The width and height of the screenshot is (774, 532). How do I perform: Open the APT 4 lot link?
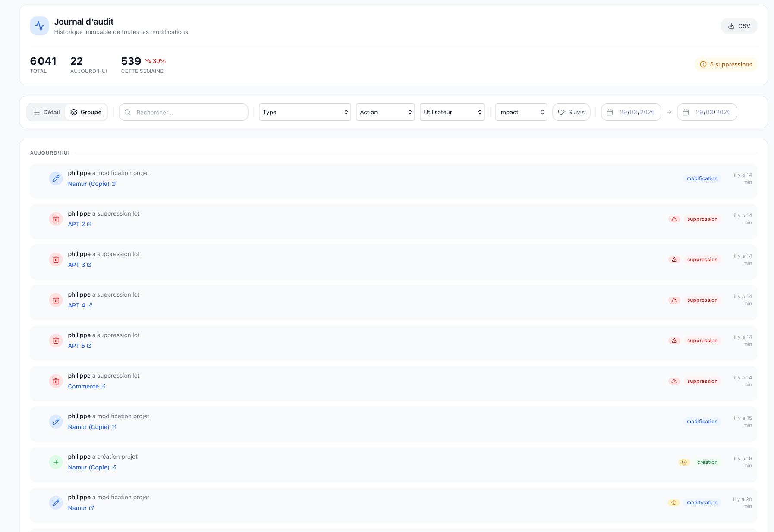click(76, 305)
